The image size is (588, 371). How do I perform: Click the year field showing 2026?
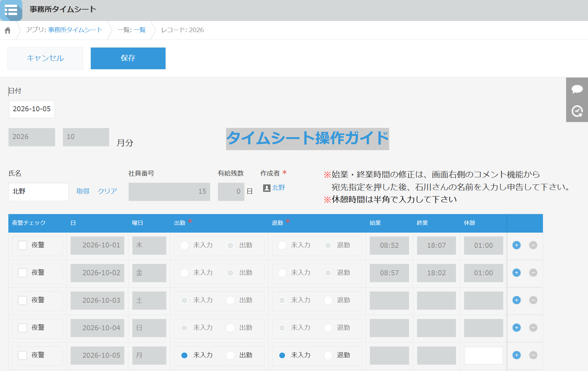[x=32, y=137]
